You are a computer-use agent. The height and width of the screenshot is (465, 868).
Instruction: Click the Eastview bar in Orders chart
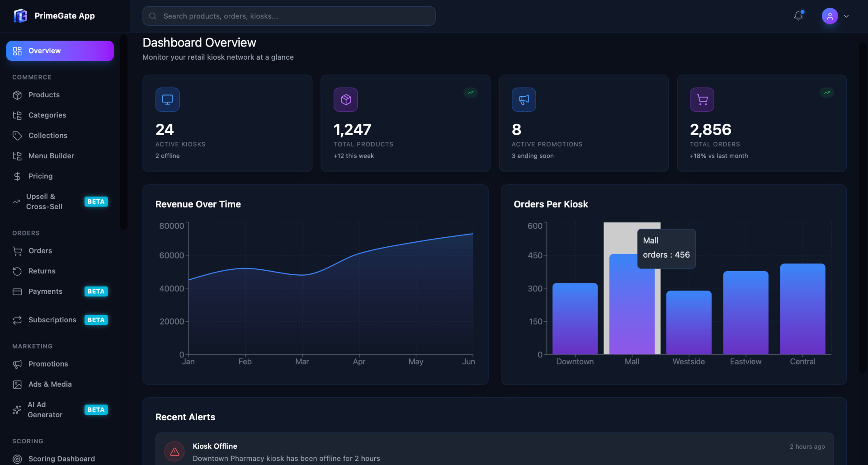745,313
